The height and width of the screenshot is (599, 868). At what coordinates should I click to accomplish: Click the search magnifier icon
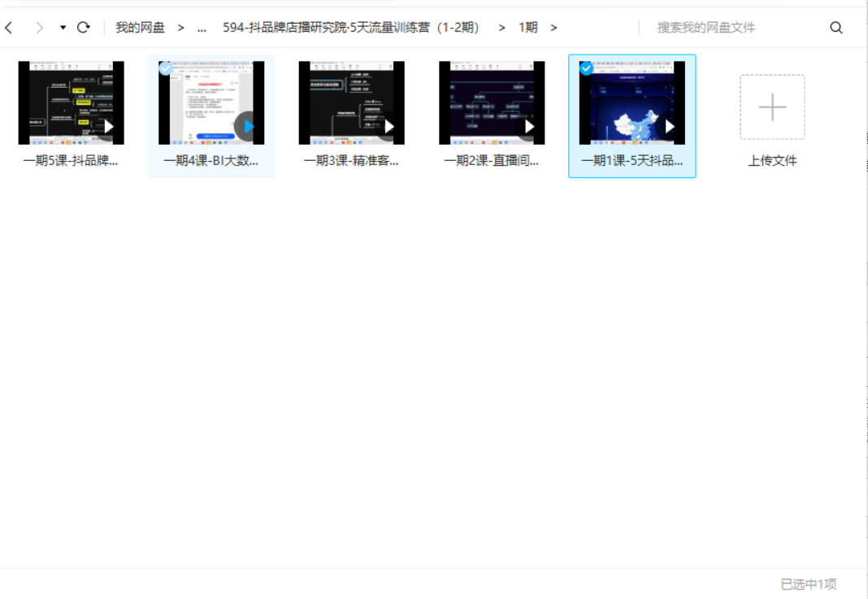pos(835,28)
